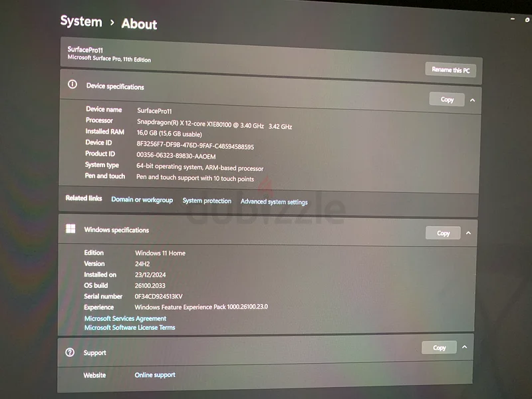Rename this PC
The width and height of the screenshot is (532, 399).
tap(451, 70)
